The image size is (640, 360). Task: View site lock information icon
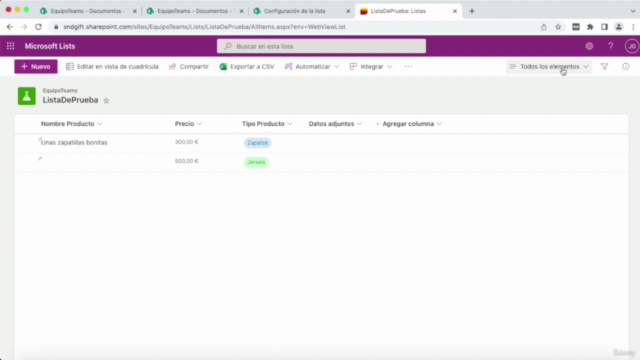pyautogui.click(x=56, y=27)
